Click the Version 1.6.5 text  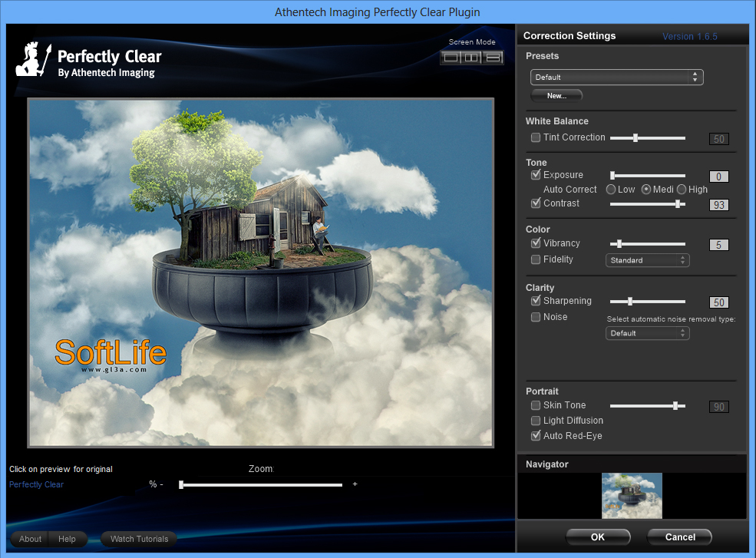(689, 36)
